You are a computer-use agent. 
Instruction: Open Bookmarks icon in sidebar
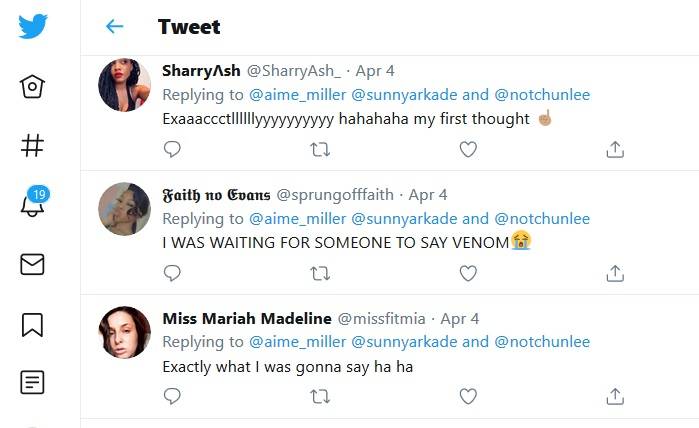[x=32, y=323]
